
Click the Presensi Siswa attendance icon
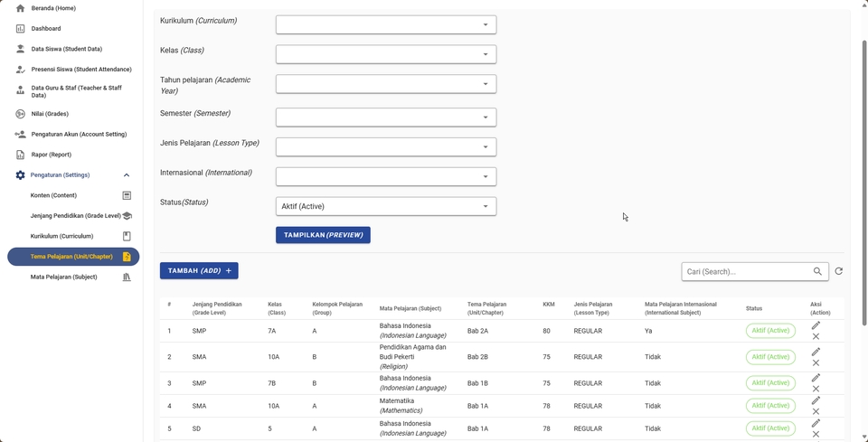(x=21, y=70)
